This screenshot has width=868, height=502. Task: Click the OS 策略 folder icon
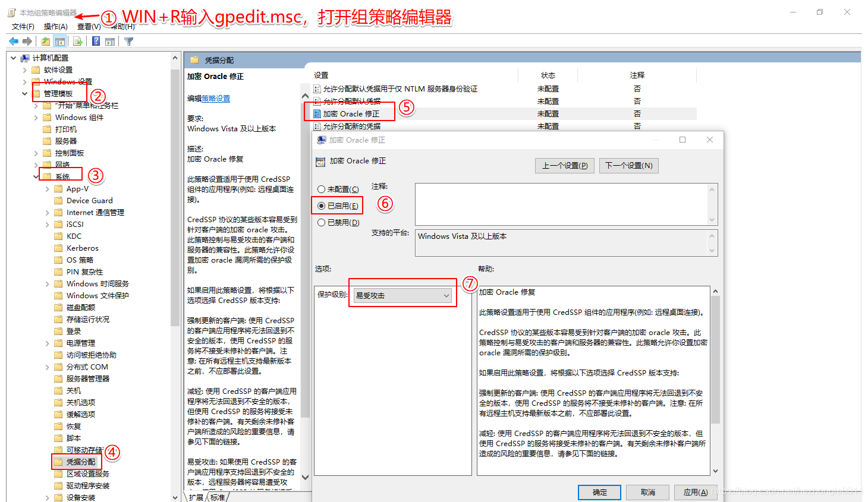click(58, 260)
